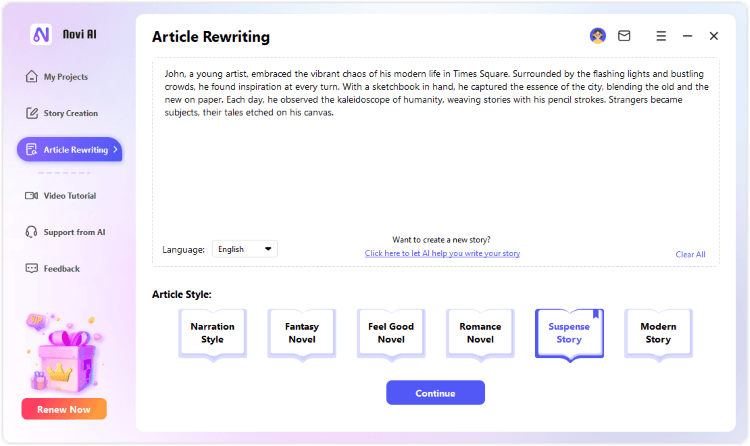This screenshot has height=446, width=750.
Task: Open the Feedback section
Action: [x=52, y=268]
